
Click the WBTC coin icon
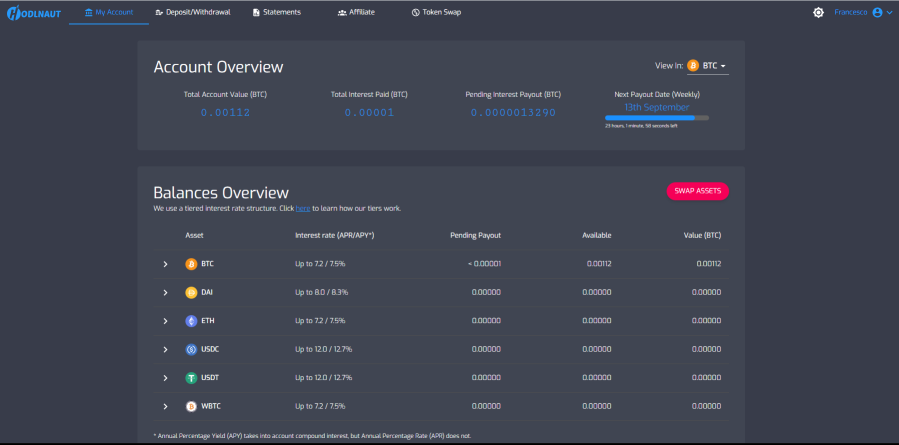(x=191, y=407)
